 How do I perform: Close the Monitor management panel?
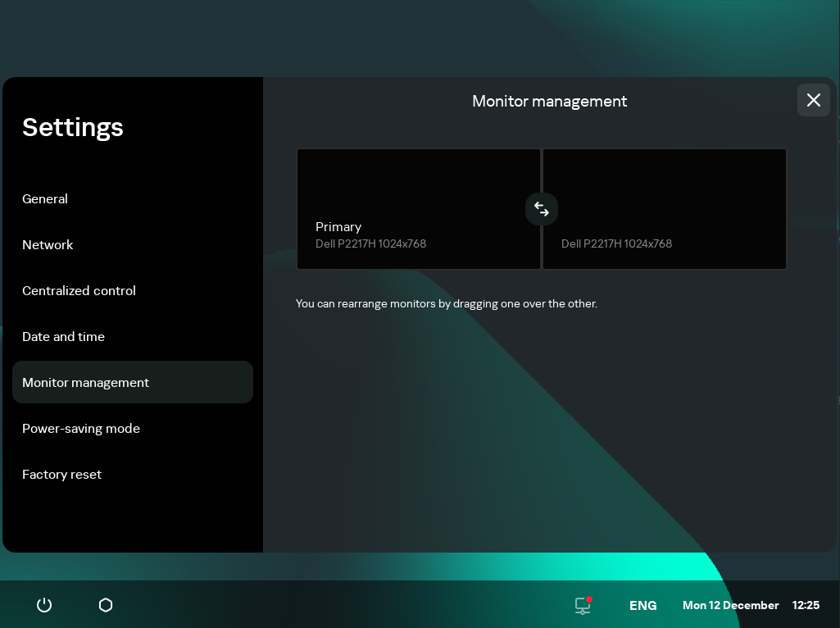pos(813,100)
